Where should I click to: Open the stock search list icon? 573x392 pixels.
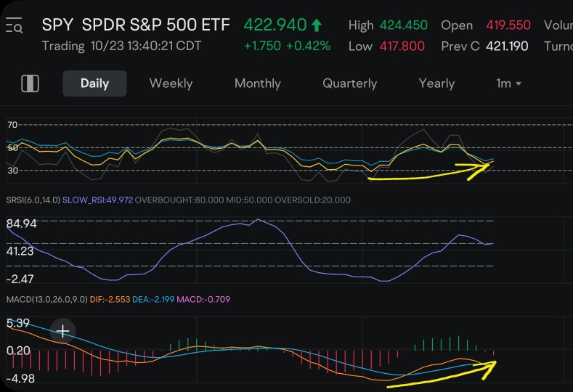(x=15, y=25)
